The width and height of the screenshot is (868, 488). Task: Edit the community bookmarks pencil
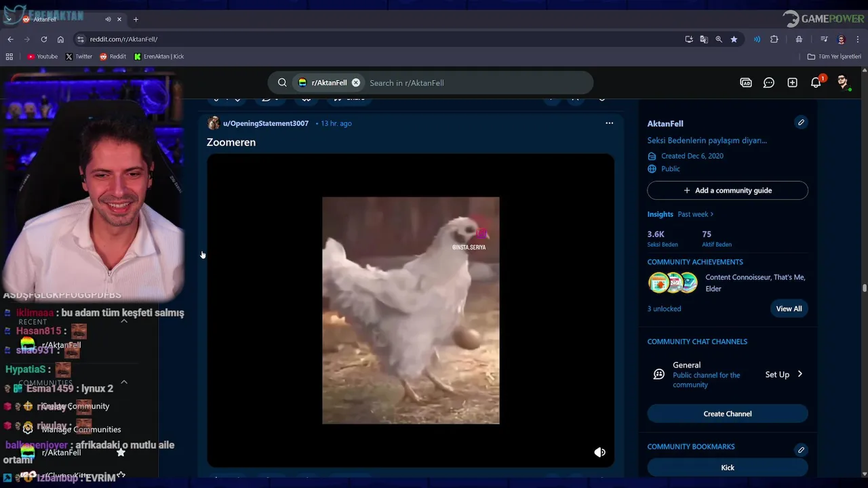point(801,450)
